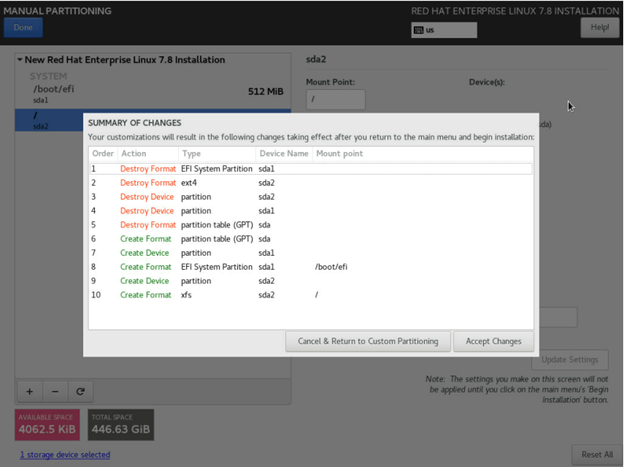Open the Help! button
The image size is (624, 467).
(x=600, y=27)
